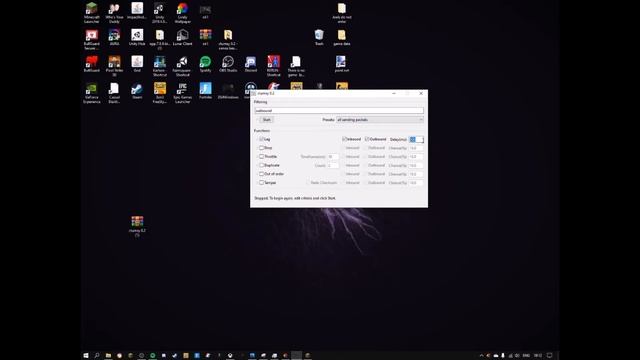
Task: Select the Trash recycle bin icon
Action: point(319,37)
